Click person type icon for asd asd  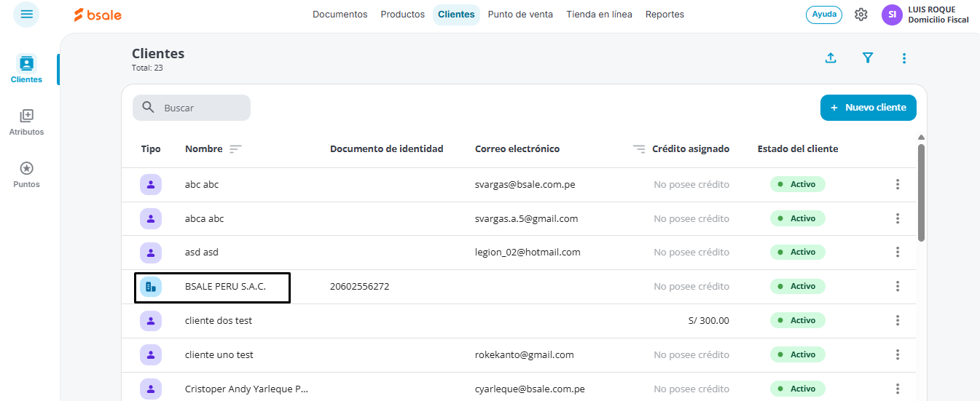[151, 253]
